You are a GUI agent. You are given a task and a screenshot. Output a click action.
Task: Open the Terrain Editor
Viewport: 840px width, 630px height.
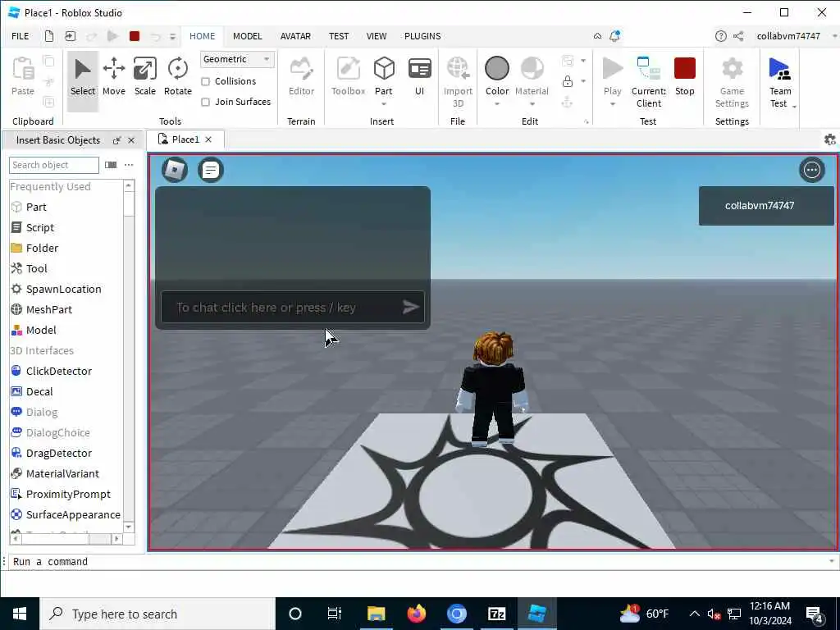(x=301, y=77)
